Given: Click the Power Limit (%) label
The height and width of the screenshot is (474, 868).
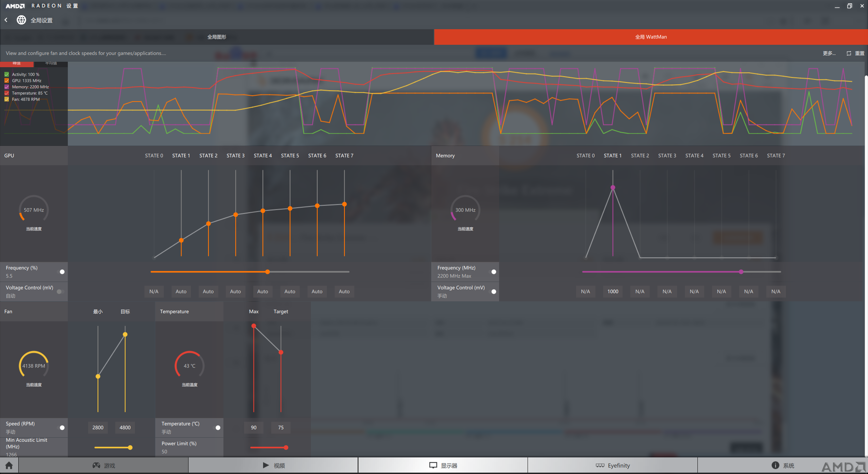Looking at the screenshot, I should (179, 443).
